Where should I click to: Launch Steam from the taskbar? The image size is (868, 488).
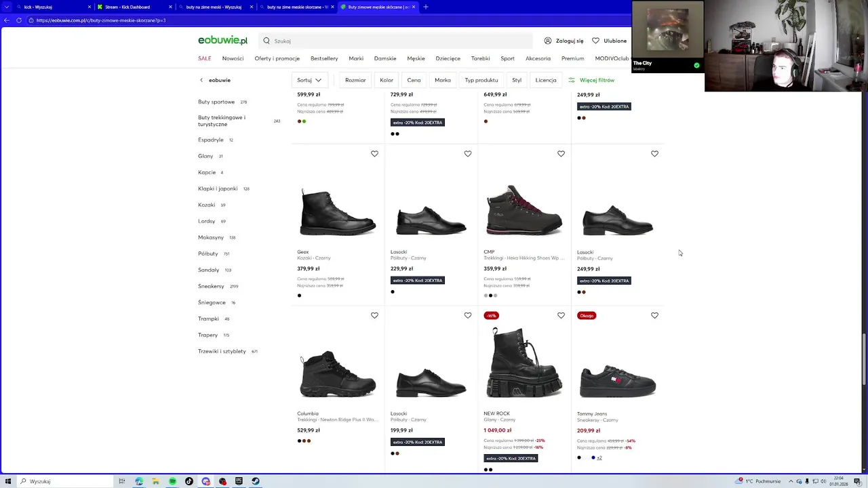(x=256, y=481)
